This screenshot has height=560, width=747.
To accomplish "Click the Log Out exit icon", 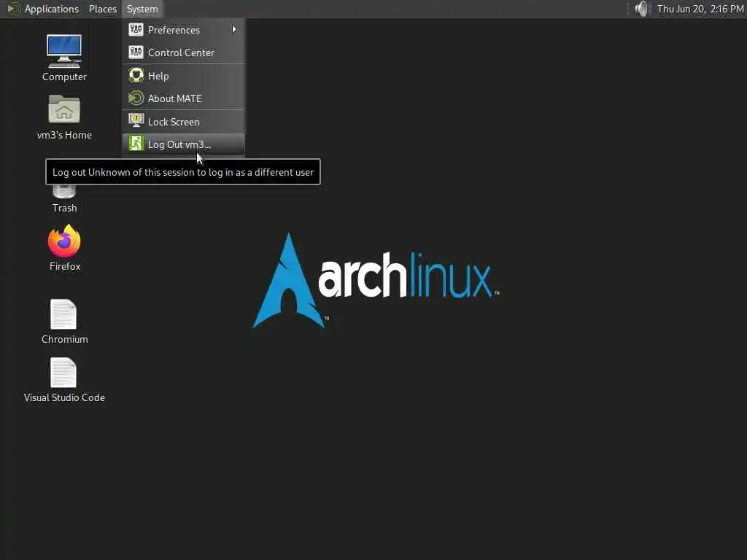I will point(136,144).
